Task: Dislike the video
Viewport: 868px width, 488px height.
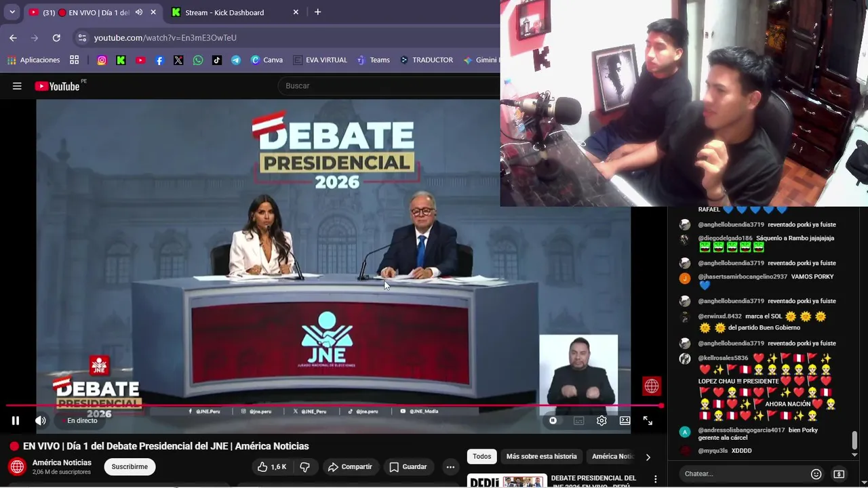Action: tap(305, 467)
